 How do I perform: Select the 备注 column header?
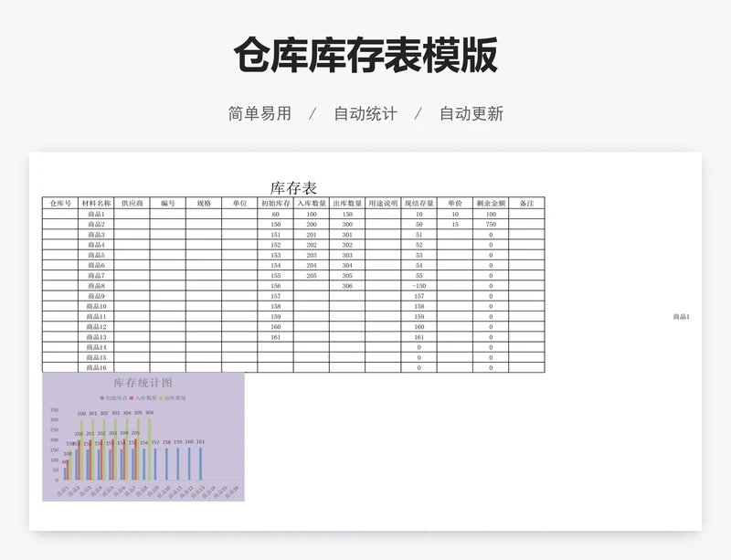(527, 204)
